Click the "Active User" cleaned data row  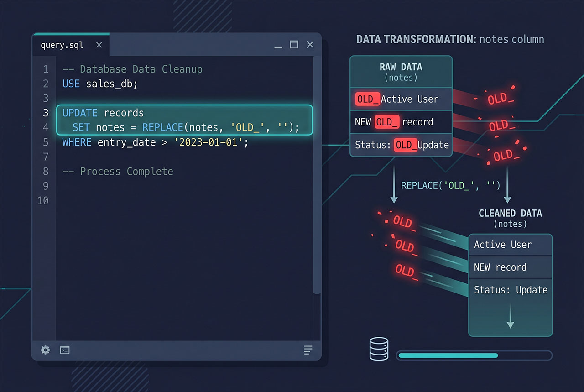pyautogui.click(x=511, y=245)
